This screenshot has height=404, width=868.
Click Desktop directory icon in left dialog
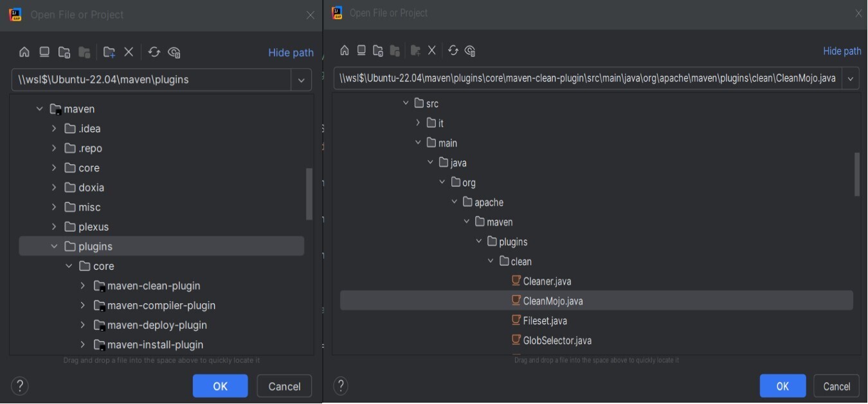point(44,52)
